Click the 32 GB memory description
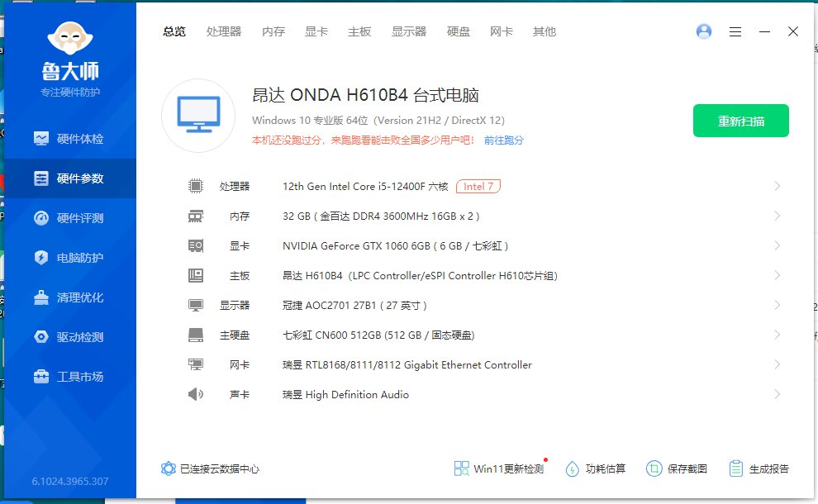818x504 pixels. [381, 216]
